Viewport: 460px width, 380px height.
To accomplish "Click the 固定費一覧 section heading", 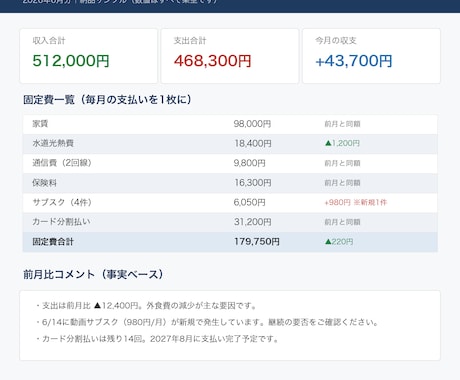I will 107,99.
